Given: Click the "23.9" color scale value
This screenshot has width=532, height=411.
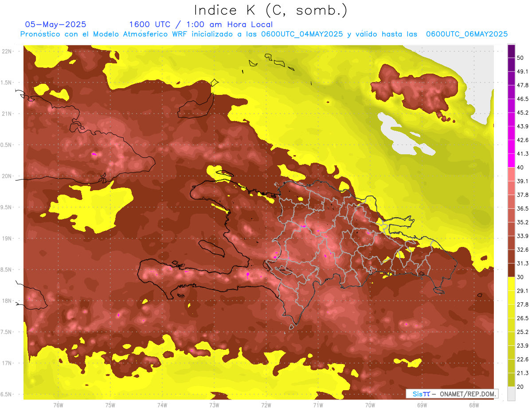Looking at the screenshot, I should point(523,346).
